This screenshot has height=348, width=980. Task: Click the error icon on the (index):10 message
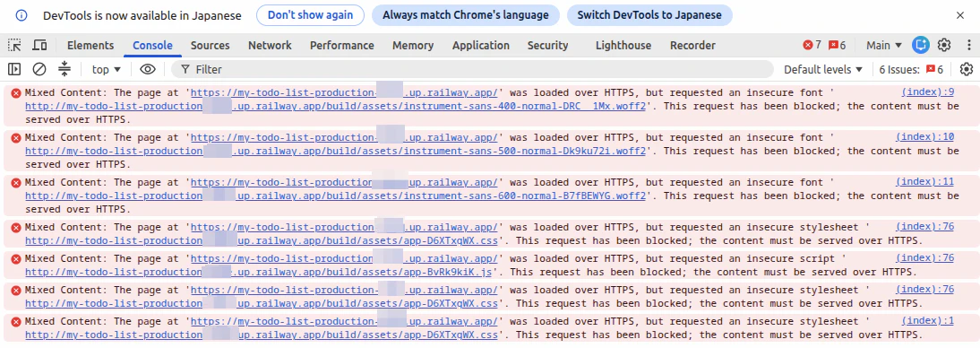coord(15,138)
